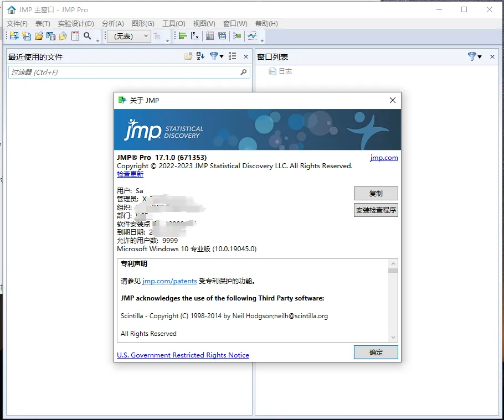Click the open folder icon in 最近使用的文件
This screenshot has height=420, width=504.
(x=188, y=56)
